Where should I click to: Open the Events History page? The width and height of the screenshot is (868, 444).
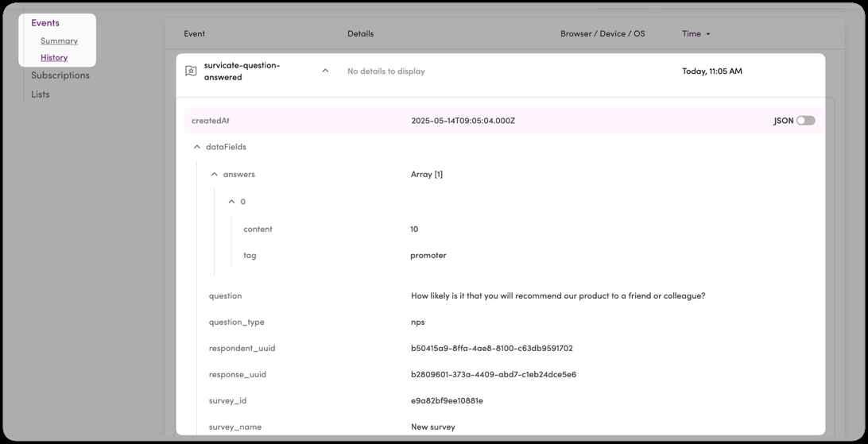click(54, 57)
